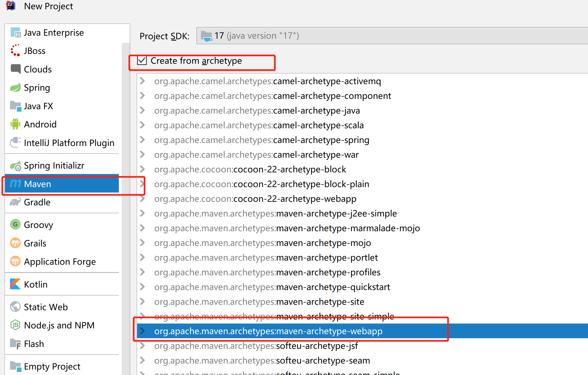
Task: Choose Spring Initializr project type
Action: (54, 165)
